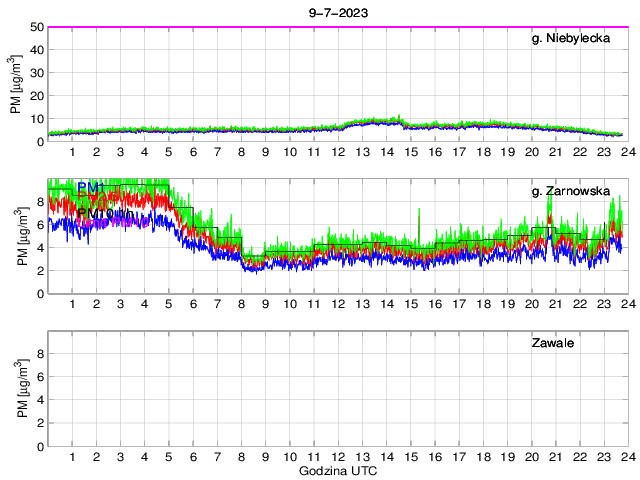Select the g. Zarnowska station label

tap(571, 191)
